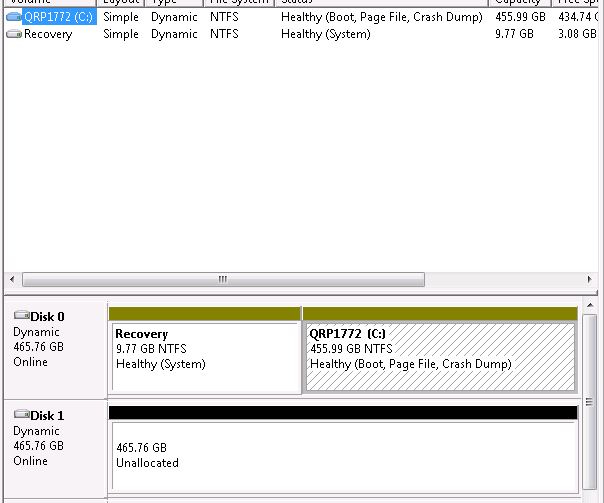Click the olive header bar above Recovery partition

[x=205, y=314]
